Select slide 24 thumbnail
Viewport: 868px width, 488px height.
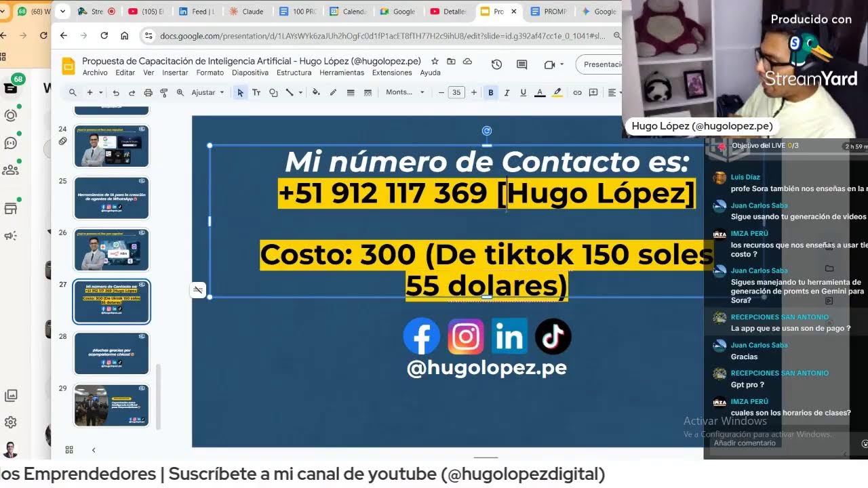click(111, 146)
